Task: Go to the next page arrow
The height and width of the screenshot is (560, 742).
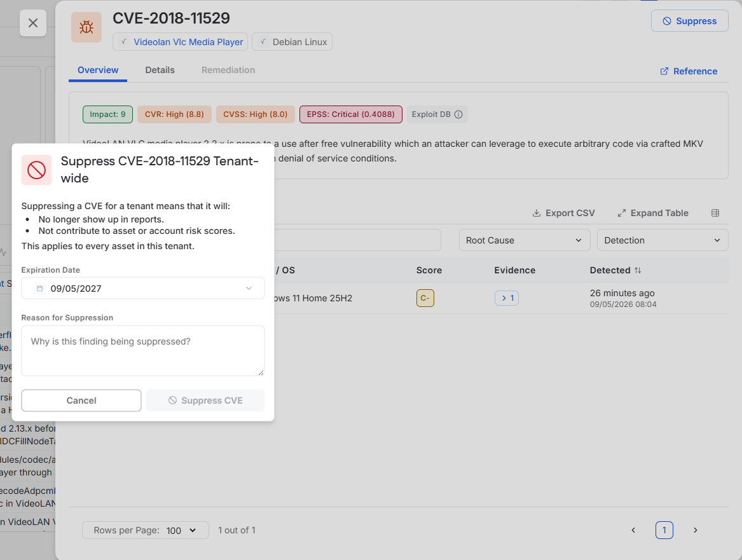Action: click(695, 530)
